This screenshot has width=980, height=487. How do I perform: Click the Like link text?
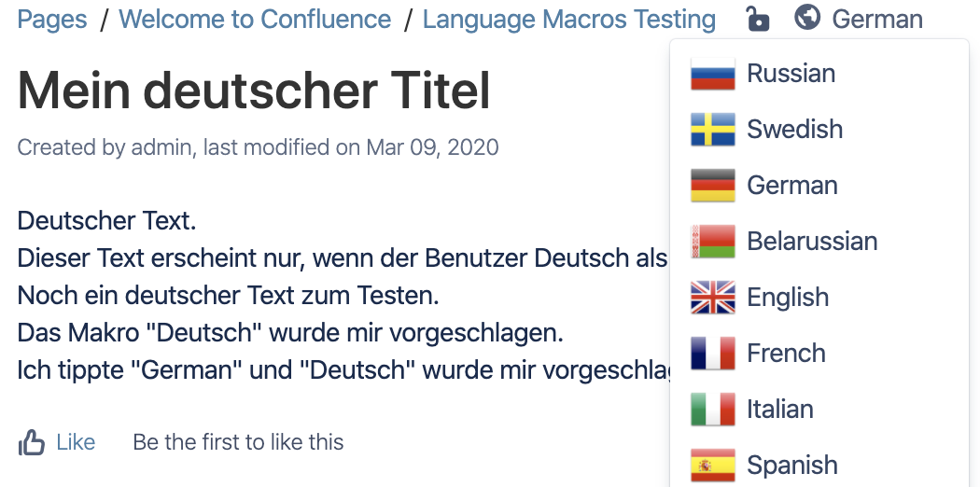click(76, 442)
